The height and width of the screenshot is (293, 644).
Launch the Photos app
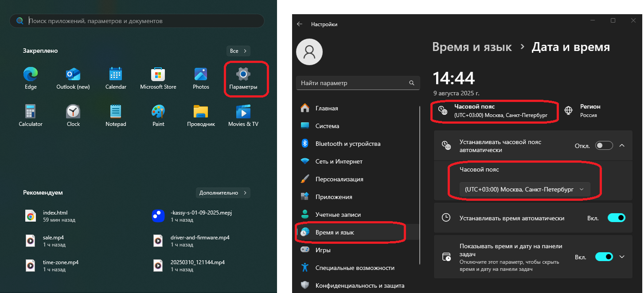pos(201,78)
